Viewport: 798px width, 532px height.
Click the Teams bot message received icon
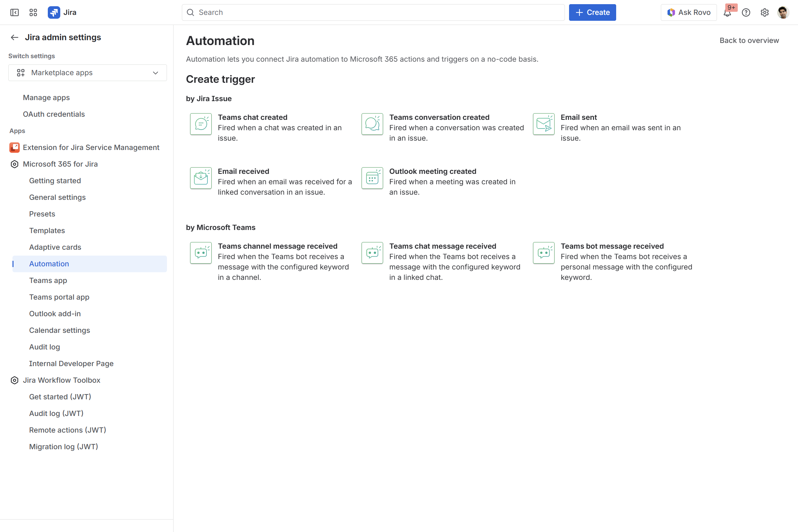(x=544, y=253)
